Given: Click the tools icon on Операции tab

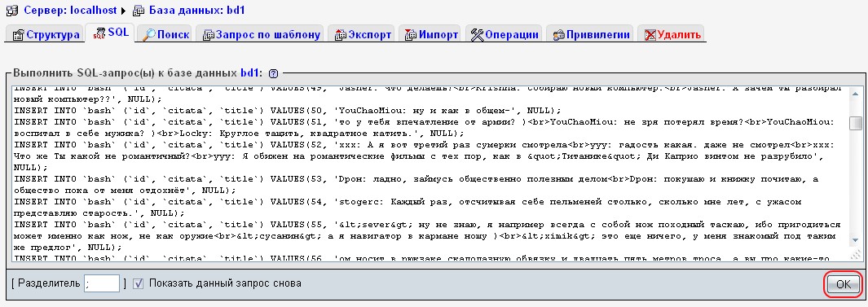Looking at the screenshot, I should 477,35.
